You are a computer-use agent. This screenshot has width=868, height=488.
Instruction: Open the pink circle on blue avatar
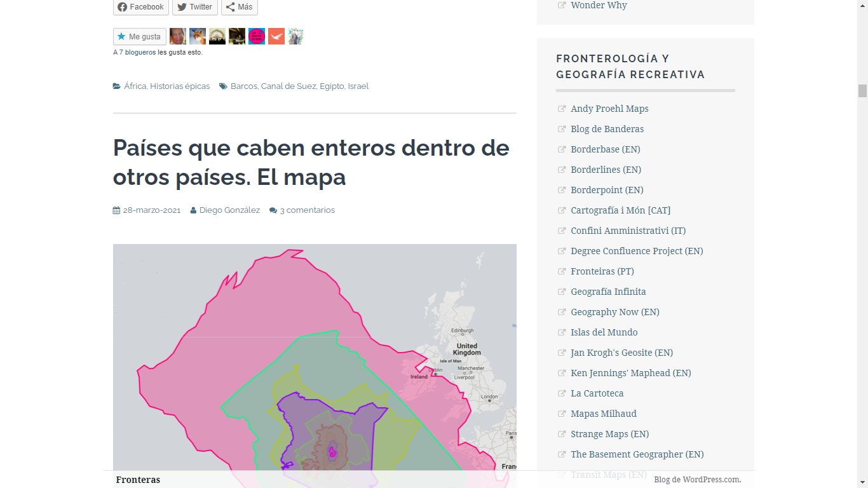point(257,36)
